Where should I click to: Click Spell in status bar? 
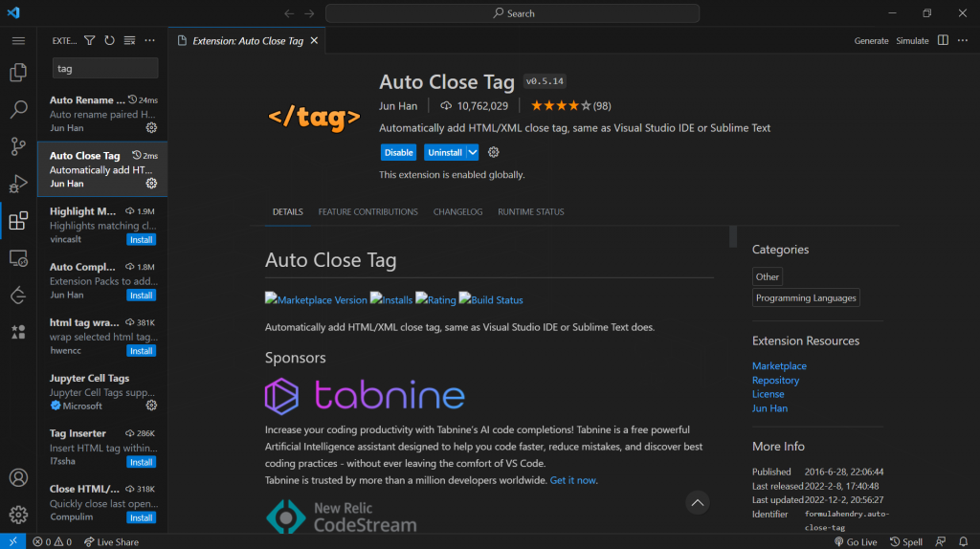905,541
